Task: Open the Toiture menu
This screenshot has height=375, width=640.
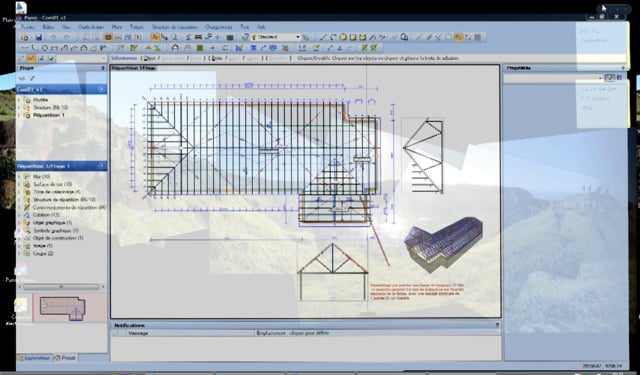Action: click(x=137, y=27)
